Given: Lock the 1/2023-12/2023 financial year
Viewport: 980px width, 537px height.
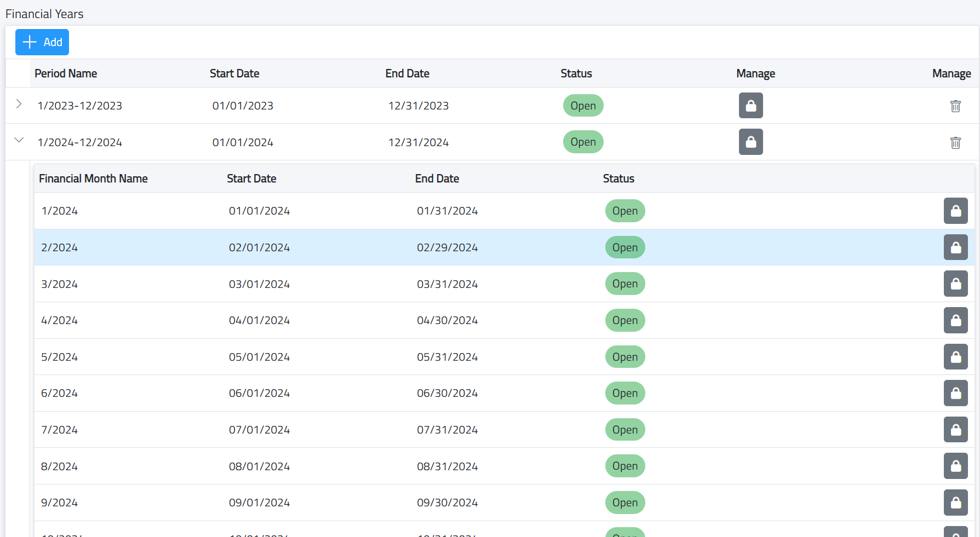Looking at the screenshot, I should click(750, 106).
